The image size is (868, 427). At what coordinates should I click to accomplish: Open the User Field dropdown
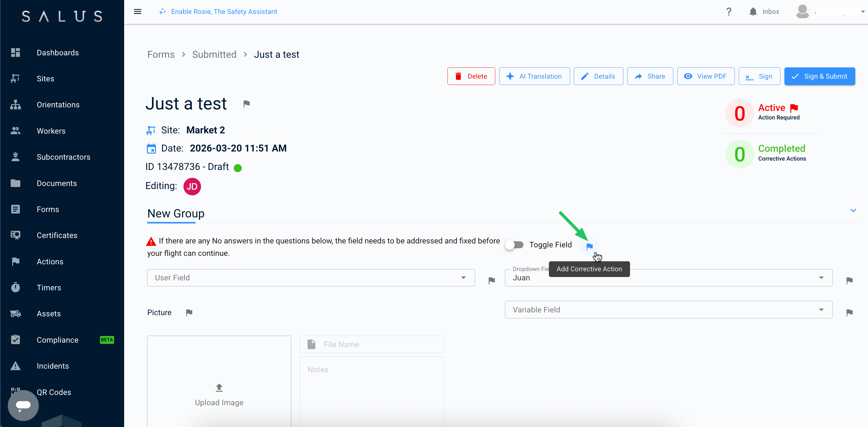[311, 278]
